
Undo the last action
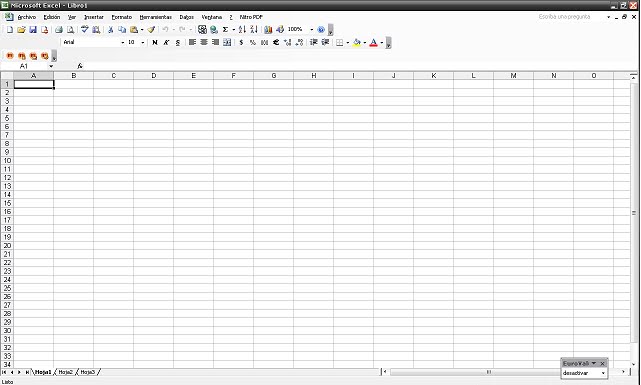tap(166, 29)
